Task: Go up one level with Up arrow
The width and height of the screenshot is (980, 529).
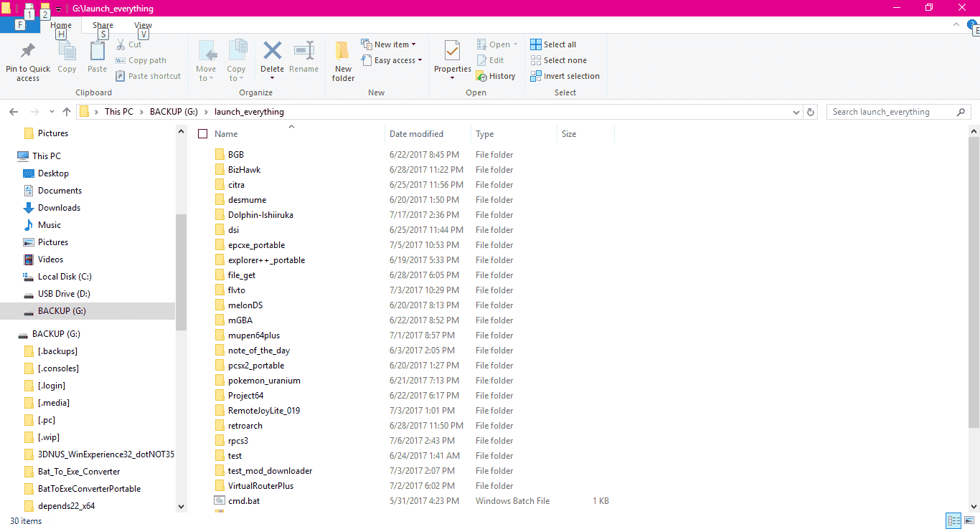Action: tap(67, 112)
